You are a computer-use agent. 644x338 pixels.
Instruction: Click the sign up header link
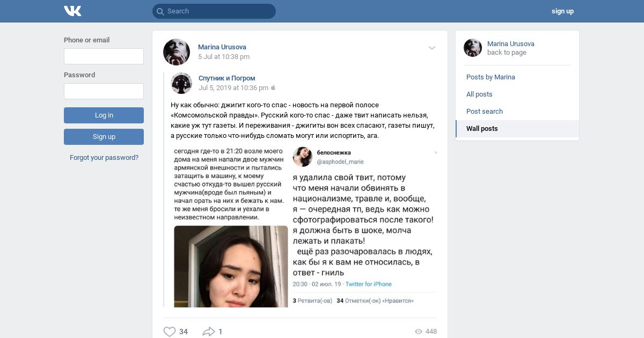tap(562, 11)
